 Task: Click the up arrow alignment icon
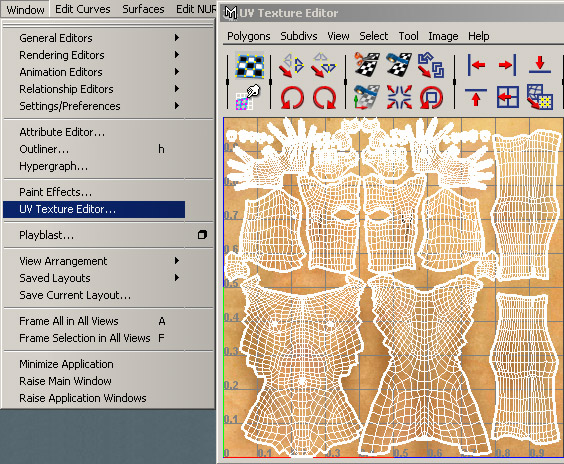point(476,97)
